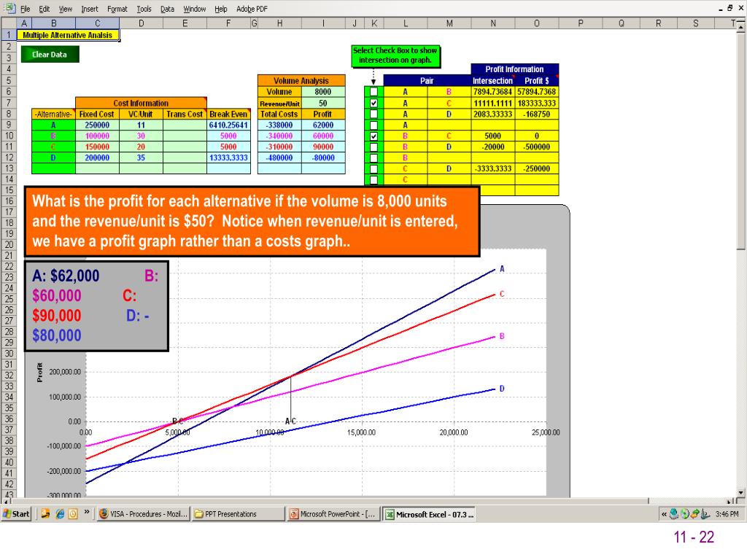Select Fixed Cost cell 250000 for alternative A
Image resolution: width=747 pixels, height=560 pixels.
pyautogui.click(x=97, y=125)
